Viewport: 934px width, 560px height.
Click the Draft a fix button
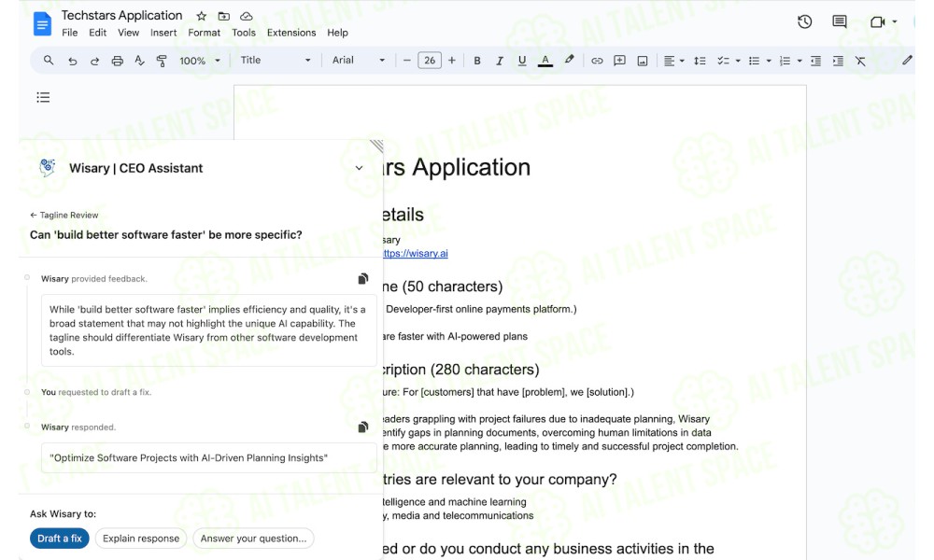point(60,539)
